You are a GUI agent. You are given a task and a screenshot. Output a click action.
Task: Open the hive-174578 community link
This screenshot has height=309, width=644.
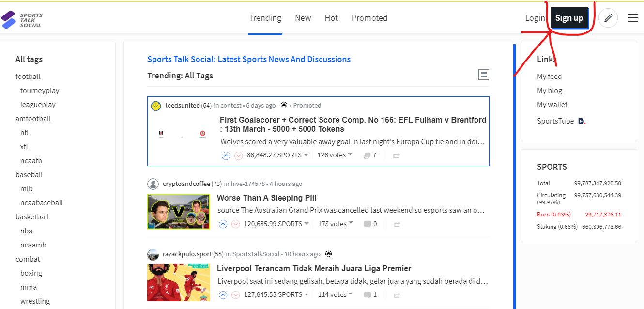pos(248,184)
